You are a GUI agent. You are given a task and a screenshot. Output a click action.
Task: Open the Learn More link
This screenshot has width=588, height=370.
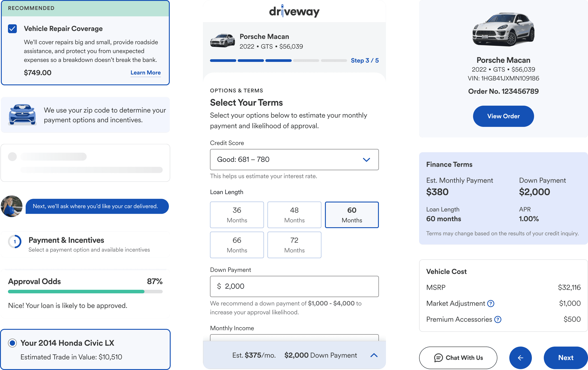[x=145, y=72]
